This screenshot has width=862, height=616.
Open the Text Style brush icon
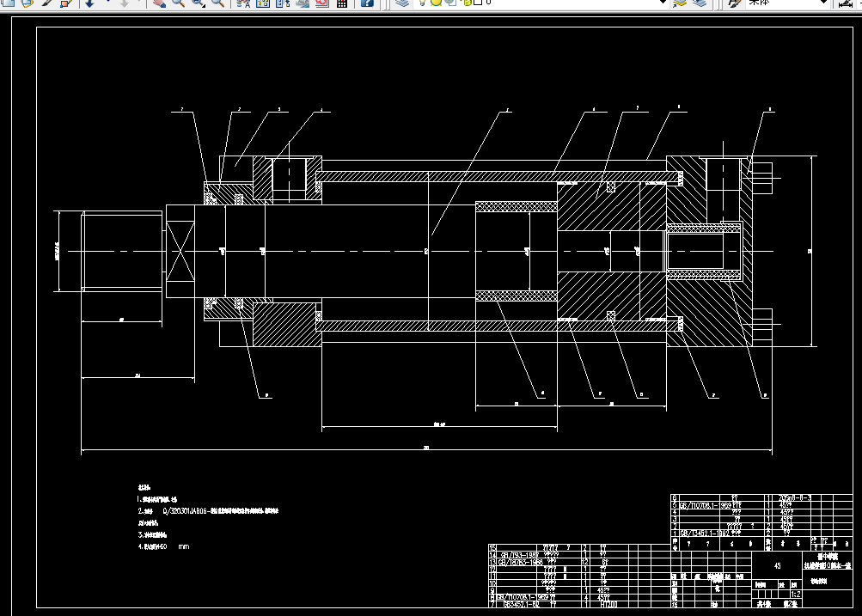(735, 3)
